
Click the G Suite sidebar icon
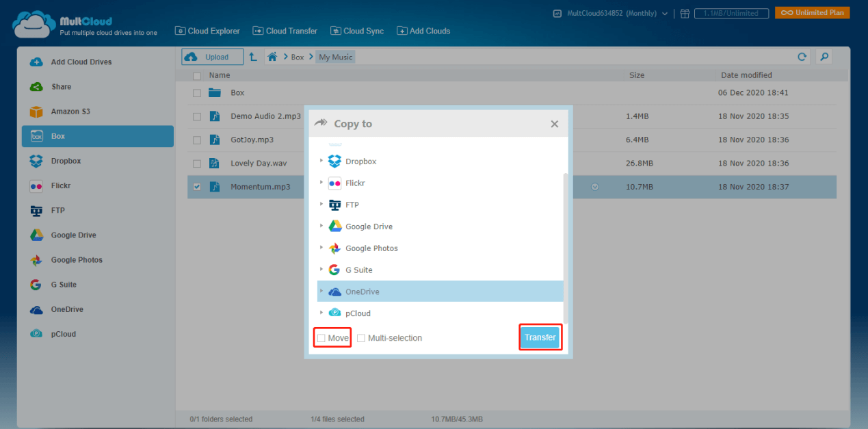36,285
